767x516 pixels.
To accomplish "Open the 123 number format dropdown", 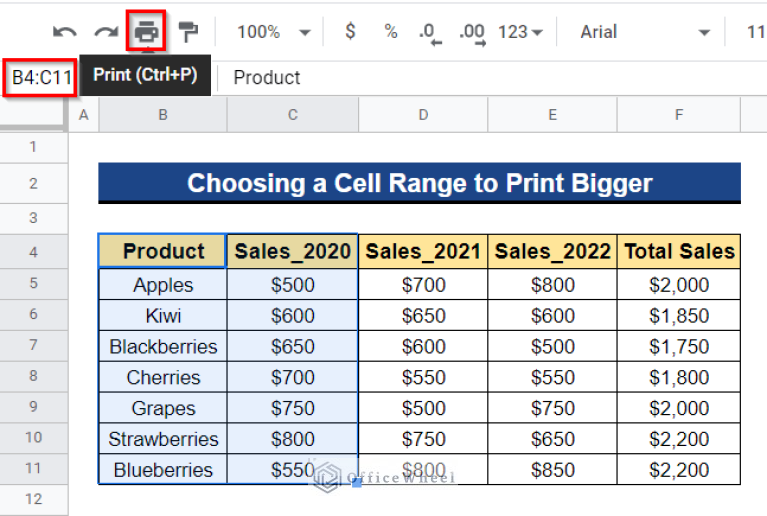I will click(520, 32).
